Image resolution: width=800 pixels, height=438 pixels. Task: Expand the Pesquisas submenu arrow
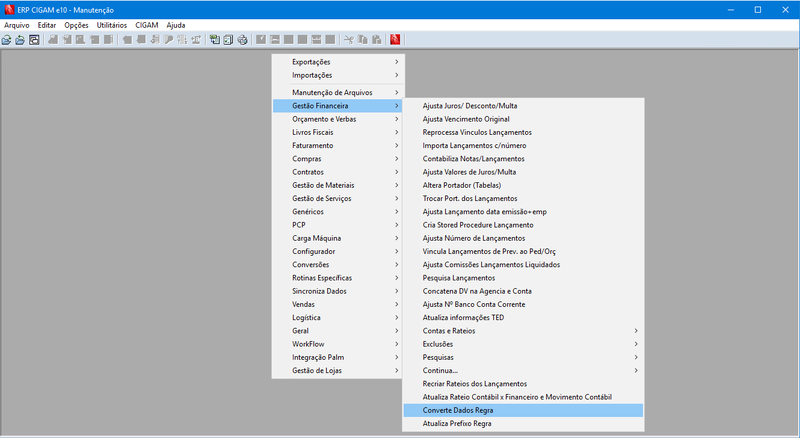(x=636, y=357)
